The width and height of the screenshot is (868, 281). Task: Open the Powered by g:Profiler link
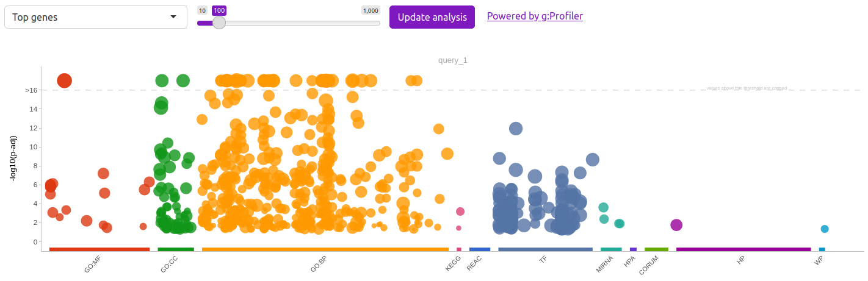[535, 16]
